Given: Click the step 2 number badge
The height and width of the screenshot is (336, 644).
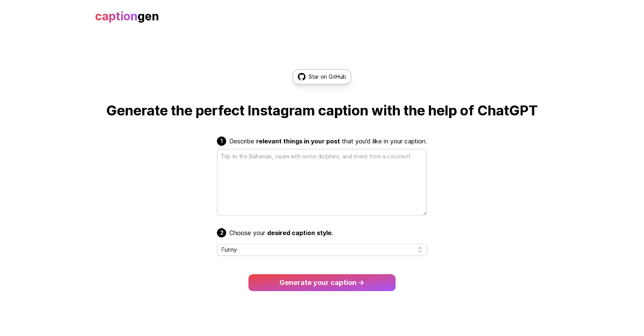Looking at the screenshot, I should pyautogui.click(x=221, y=233).
